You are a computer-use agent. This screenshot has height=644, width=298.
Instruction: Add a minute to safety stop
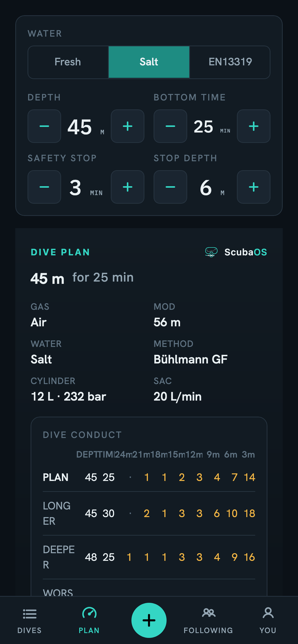128,187
